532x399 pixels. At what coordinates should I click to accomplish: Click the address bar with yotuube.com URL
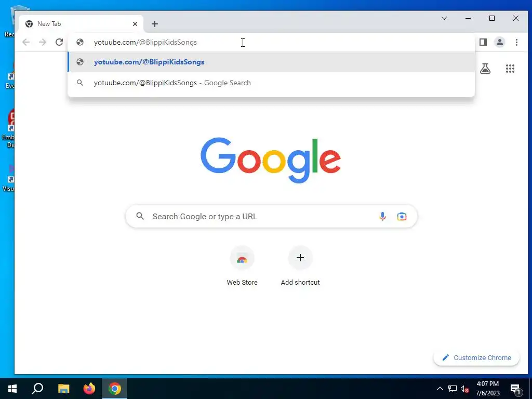271,42
